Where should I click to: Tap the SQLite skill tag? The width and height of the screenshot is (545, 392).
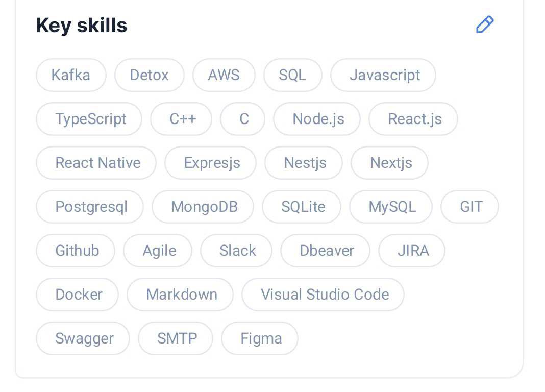(x=302, y=206)
